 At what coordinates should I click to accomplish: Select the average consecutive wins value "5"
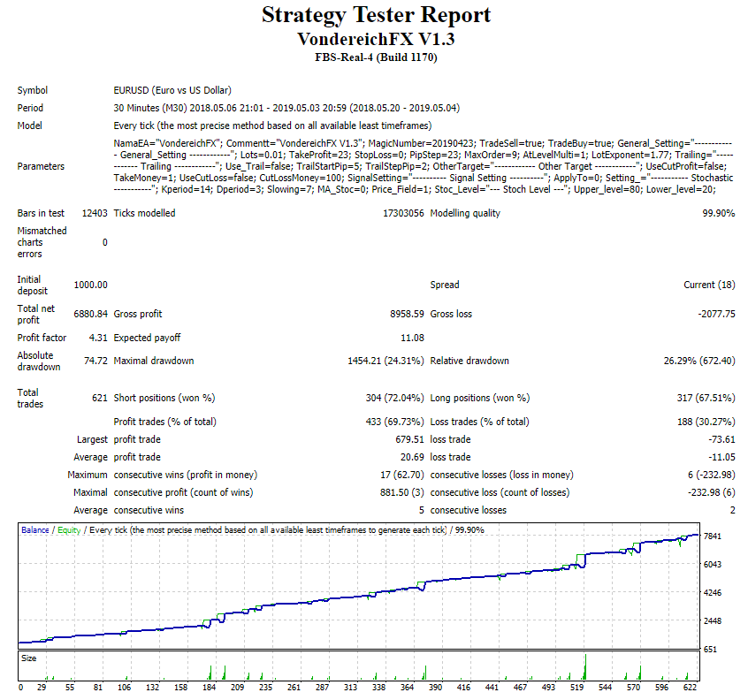(x=421, y=510)
